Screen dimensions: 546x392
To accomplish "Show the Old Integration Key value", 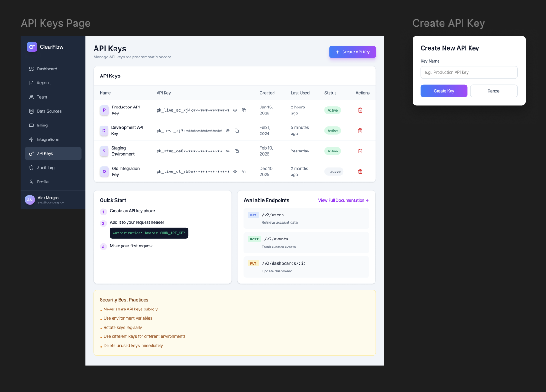I will pyautogui.click(x=235, y=171).
